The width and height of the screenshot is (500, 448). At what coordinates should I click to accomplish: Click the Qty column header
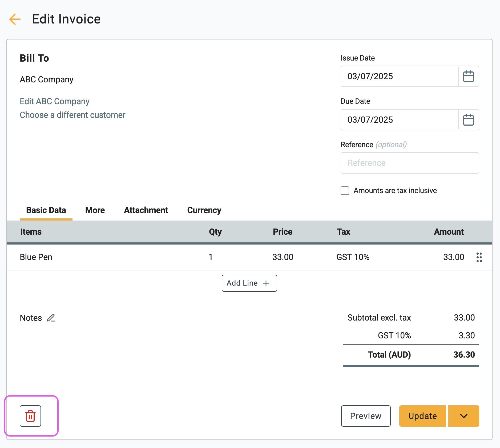[215, 232]
